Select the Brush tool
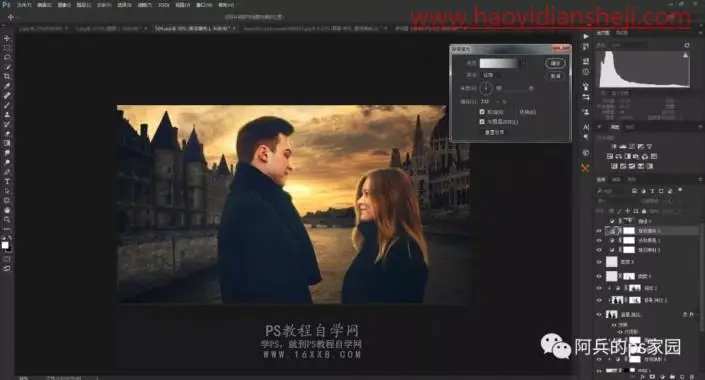The image size is (705, 380). click(7, 105)
